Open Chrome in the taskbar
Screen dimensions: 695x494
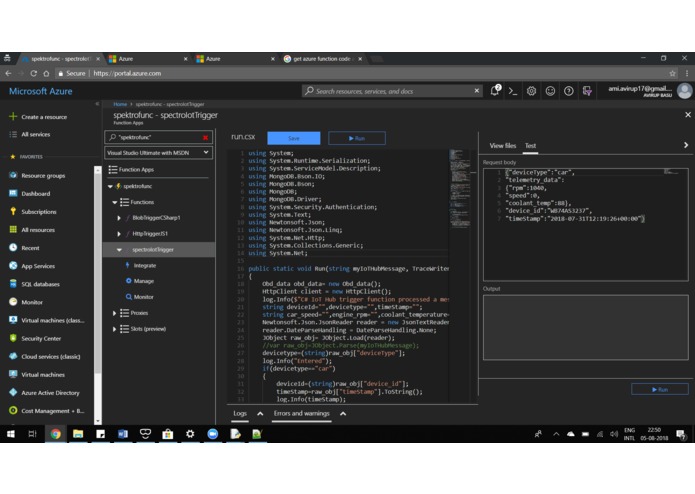point(55,434)
